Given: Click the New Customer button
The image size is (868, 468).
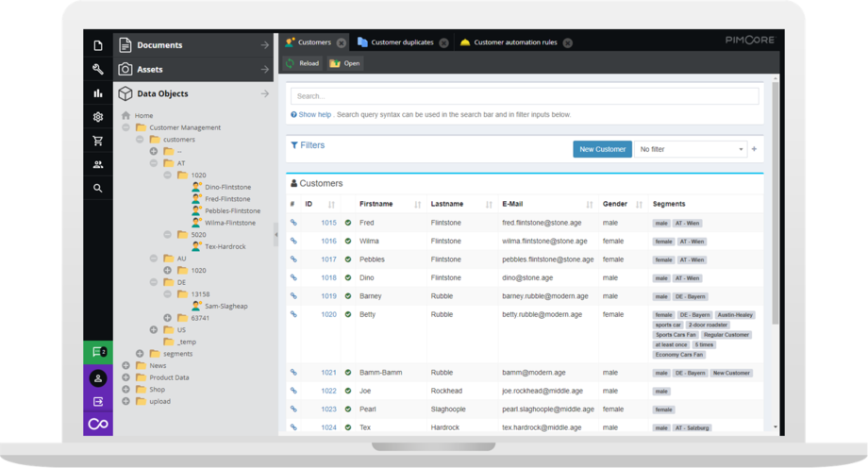Looking at the screenshot, I should (x=602, y=149).
